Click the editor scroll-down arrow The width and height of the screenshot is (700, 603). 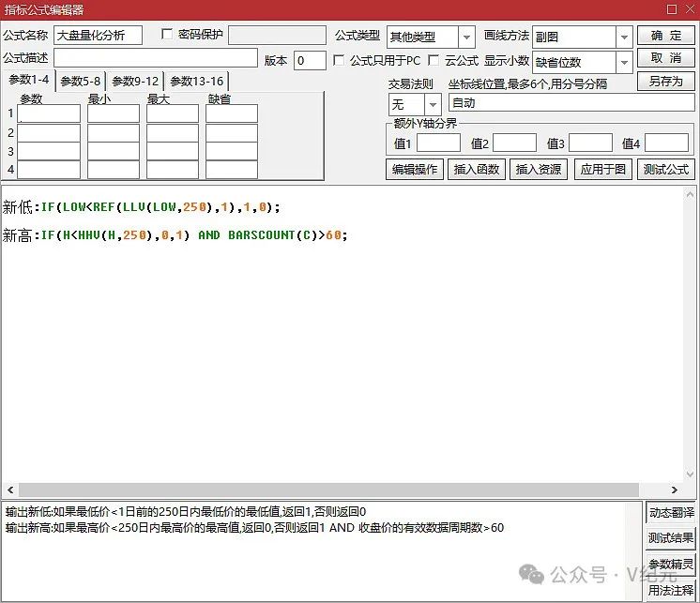click(x=690, y=475)
